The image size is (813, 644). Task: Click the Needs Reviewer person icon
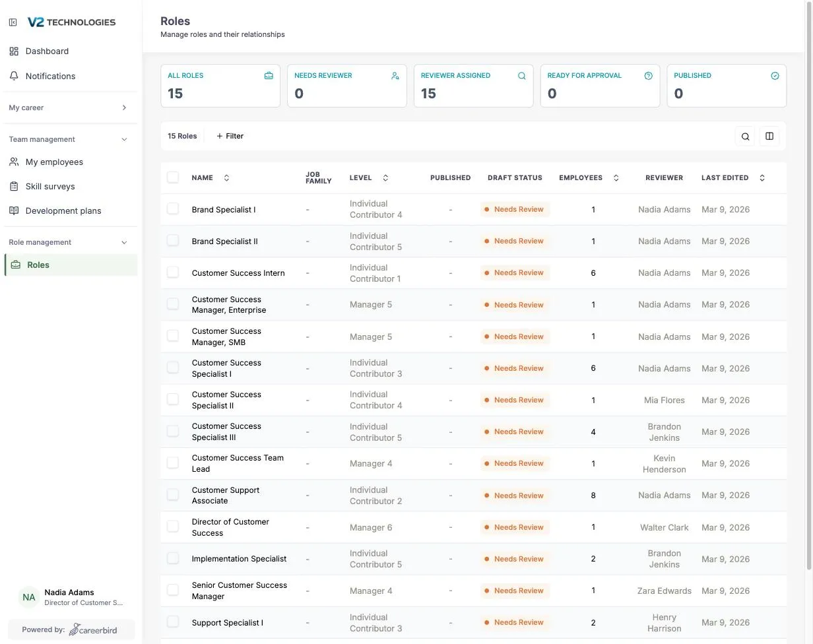pos(395,76)
